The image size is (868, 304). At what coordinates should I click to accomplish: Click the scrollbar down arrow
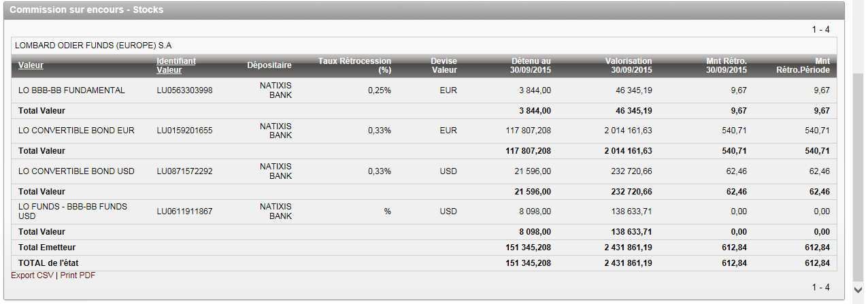(858, 289)
